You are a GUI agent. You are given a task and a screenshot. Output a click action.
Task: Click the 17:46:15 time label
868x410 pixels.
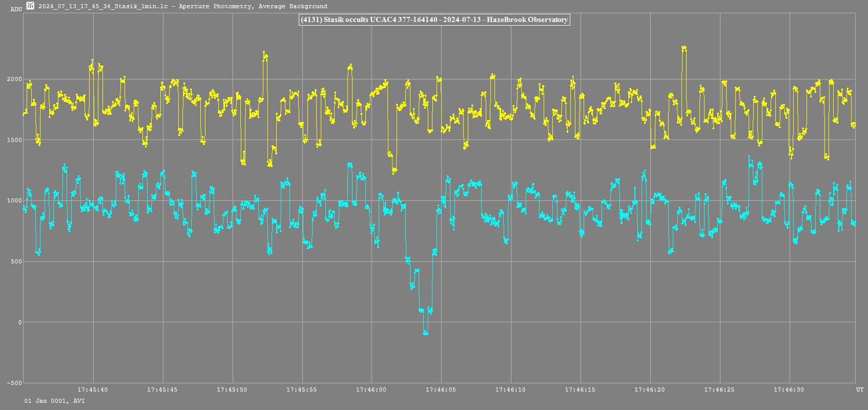coord(580,389)
